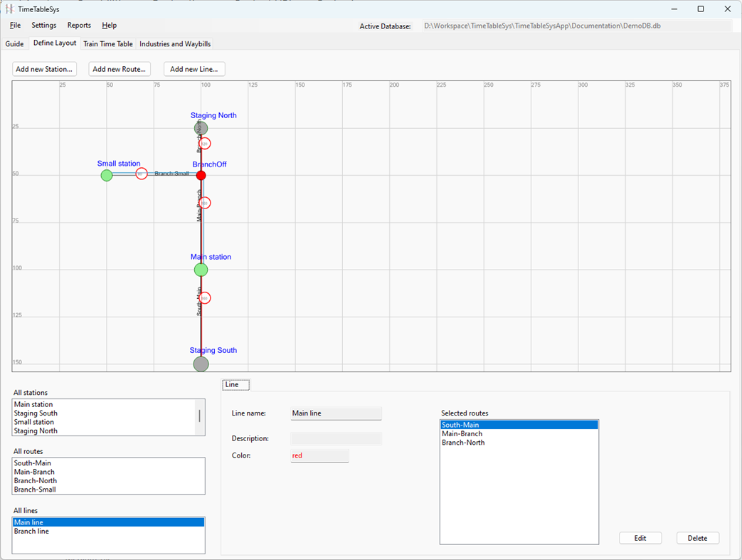Click the red BranchOff junction node
This screenshot has height=560, width=742.
point(200,175)
